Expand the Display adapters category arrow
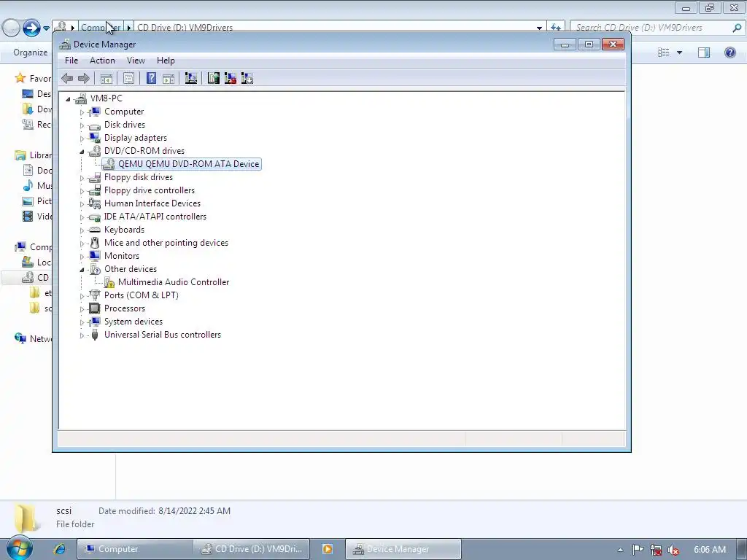Viewport: 747px width, 560px height. click(82, 139)
